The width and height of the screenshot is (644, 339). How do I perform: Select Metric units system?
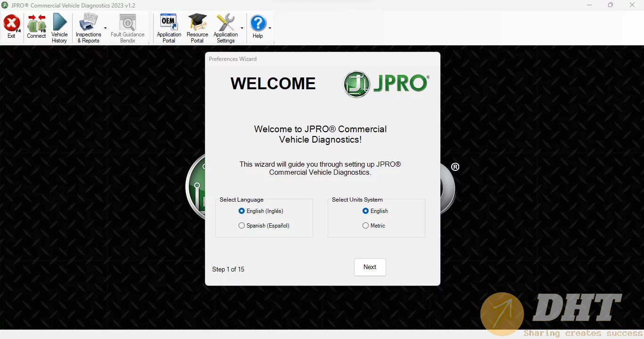[366, 226]
